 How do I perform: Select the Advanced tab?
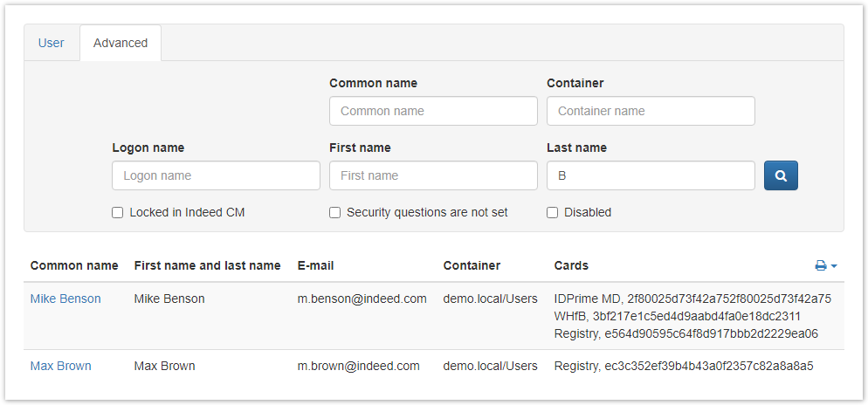coord(121,43)
